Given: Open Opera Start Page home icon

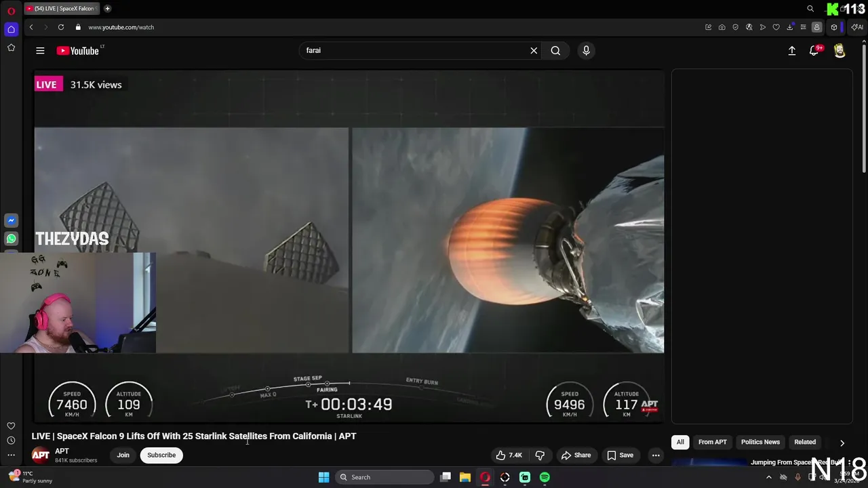Looking at the screenshot, I should click(x=11, y=29).
